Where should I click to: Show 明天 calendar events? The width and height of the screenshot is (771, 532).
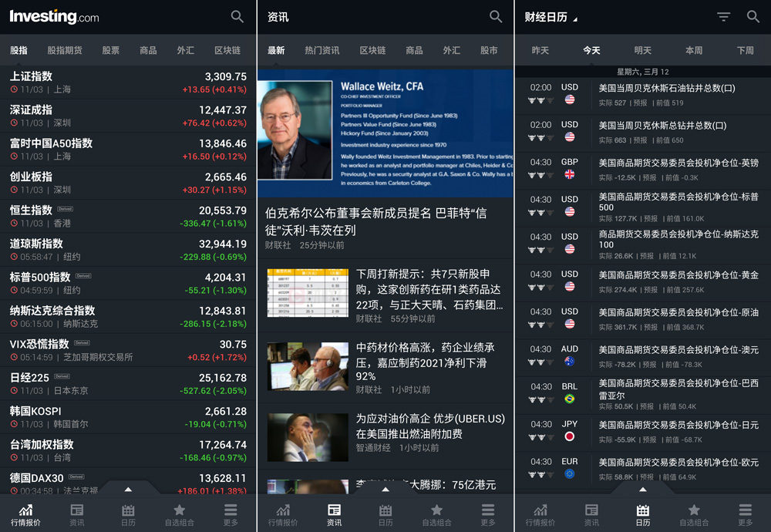pyautogui.click(x=643, y=50)
